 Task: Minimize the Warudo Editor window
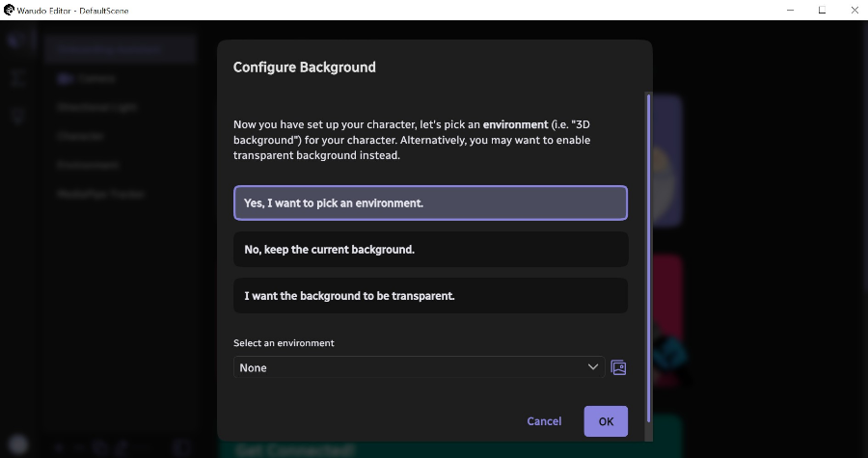pyautogui.click(x=791, y=10)
